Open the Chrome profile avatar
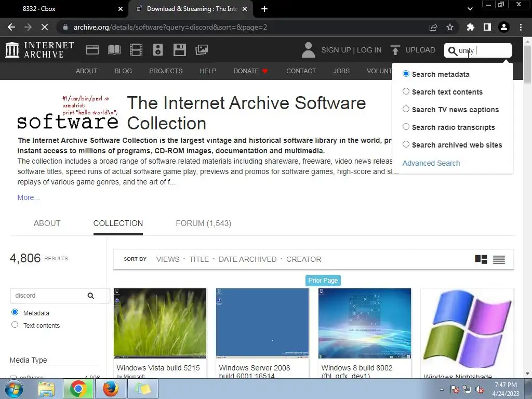The image size is (532, 399). (x=504, y=27)
